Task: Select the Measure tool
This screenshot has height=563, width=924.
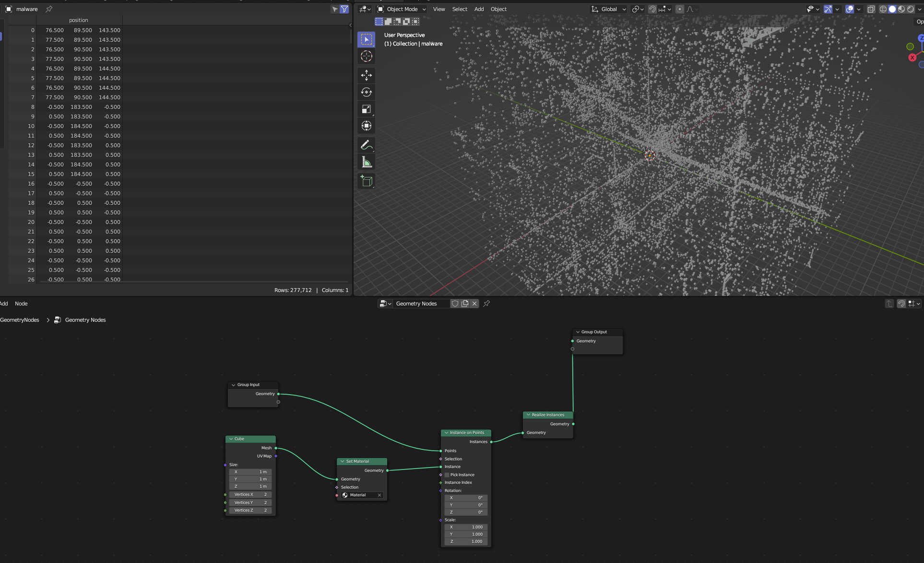Action: click(366, 163)
